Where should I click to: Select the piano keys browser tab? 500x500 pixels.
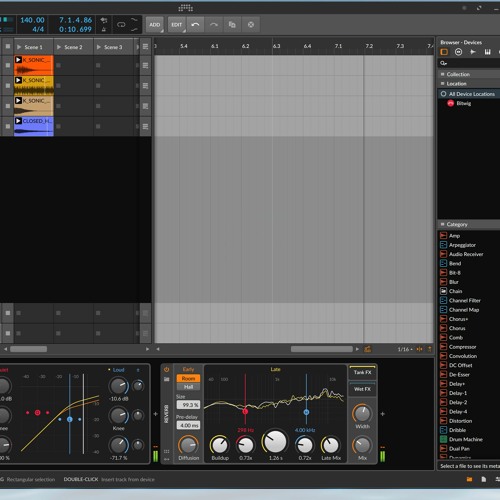point(487,52)
